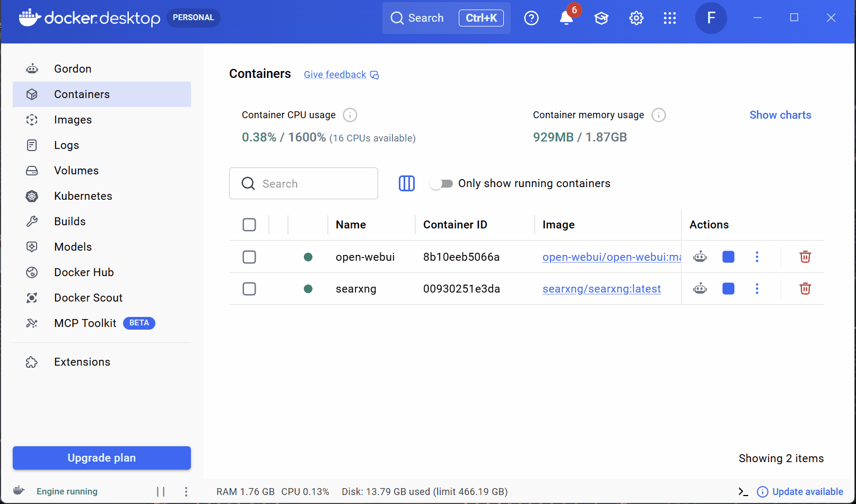Click the global Search bar in header

(x=447, y=18)
